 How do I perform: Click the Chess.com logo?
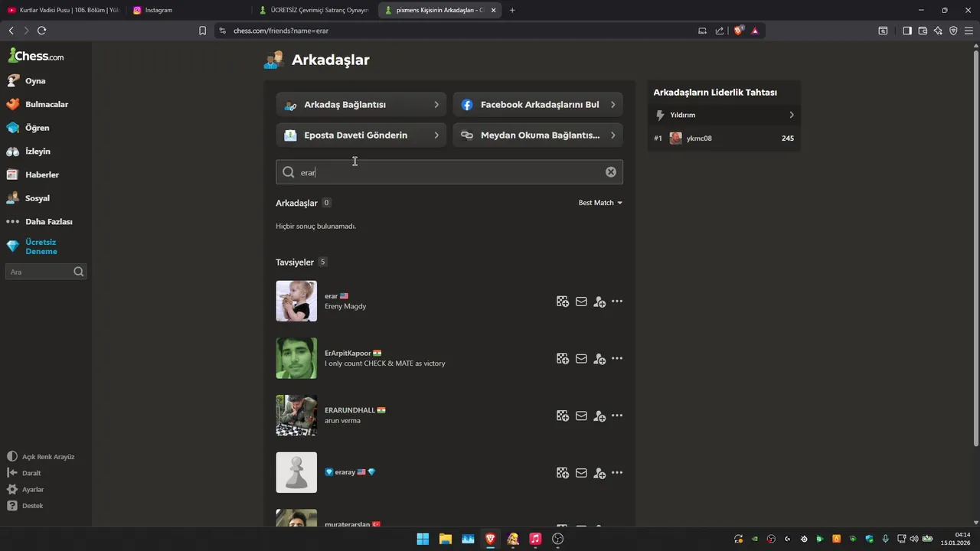click(x=36, y=55)
